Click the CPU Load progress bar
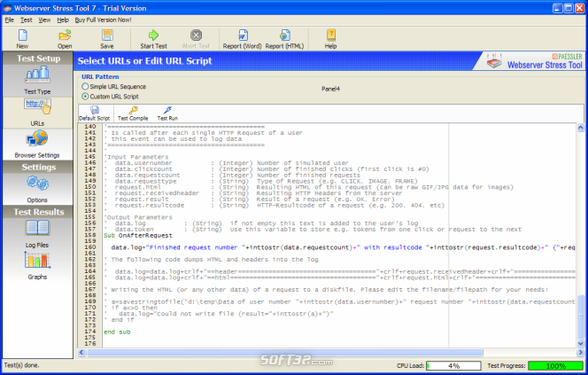The image size is (588, 375). 453,365
